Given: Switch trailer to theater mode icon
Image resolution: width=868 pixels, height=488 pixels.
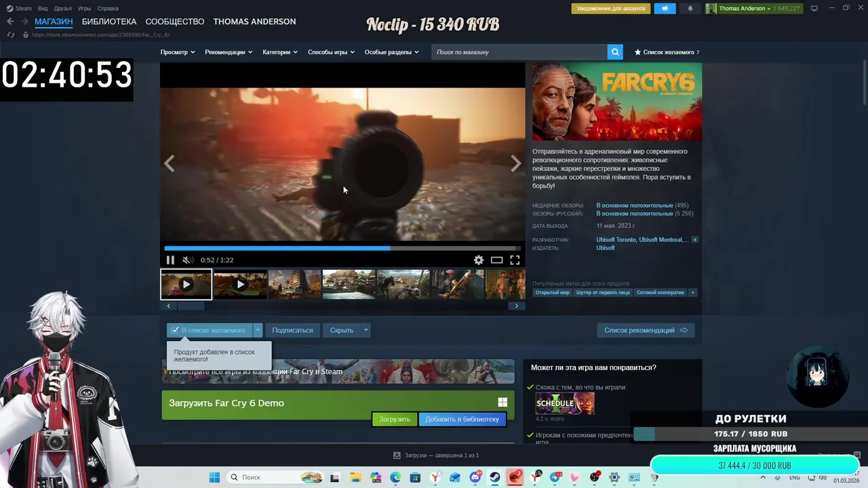Looking at the screenshot, I should [x=496, y=260].
